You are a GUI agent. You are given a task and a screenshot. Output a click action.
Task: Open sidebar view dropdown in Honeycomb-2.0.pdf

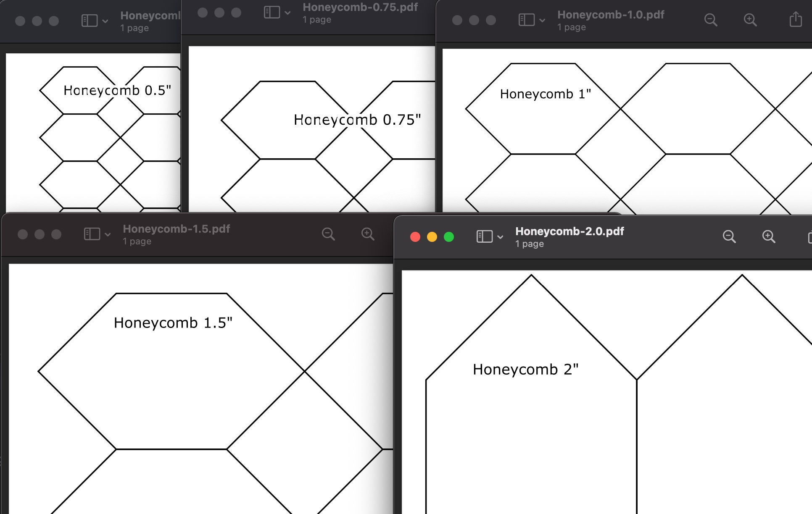coord(500,236)
